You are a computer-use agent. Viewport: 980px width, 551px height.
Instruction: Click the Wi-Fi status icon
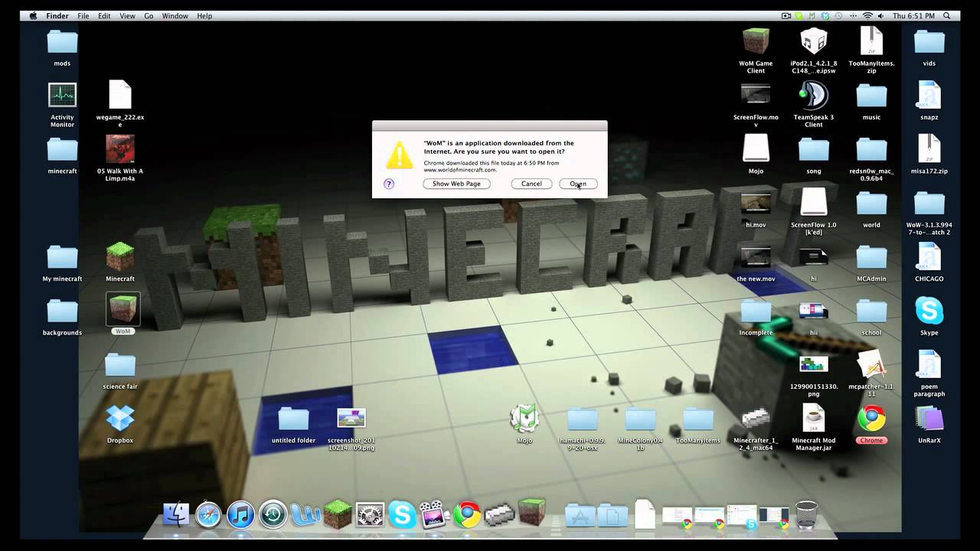tap(867, 15)
